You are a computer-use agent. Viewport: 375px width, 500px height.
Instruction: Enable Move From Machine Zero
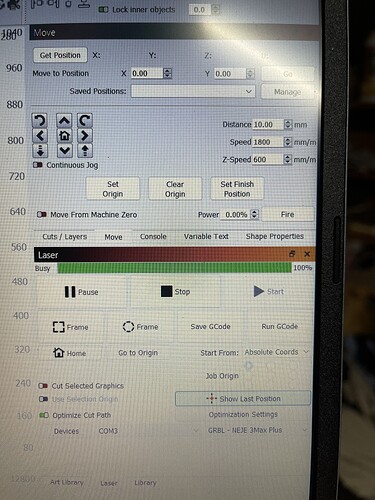41,214
